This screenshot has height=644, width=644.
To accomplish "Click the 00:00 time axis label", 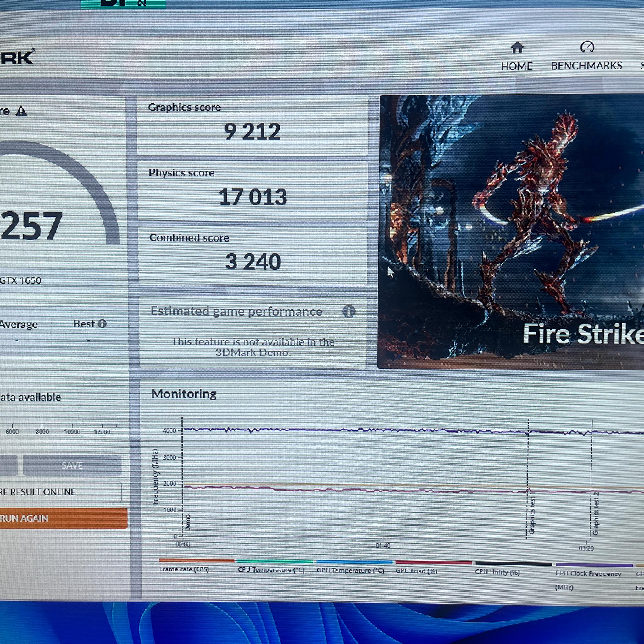I will (x=183, y=544).
